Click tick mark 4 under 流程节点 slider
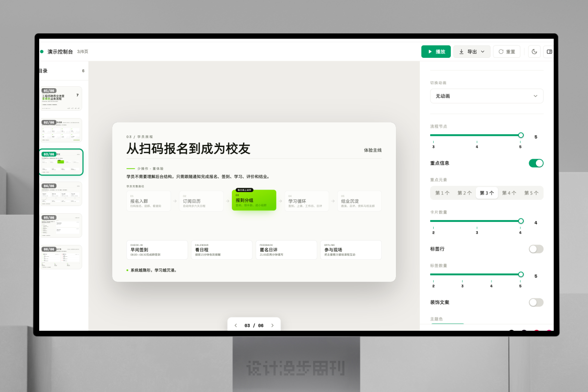The height and width of the screenshot is (392, 588). tap(477, 145)
